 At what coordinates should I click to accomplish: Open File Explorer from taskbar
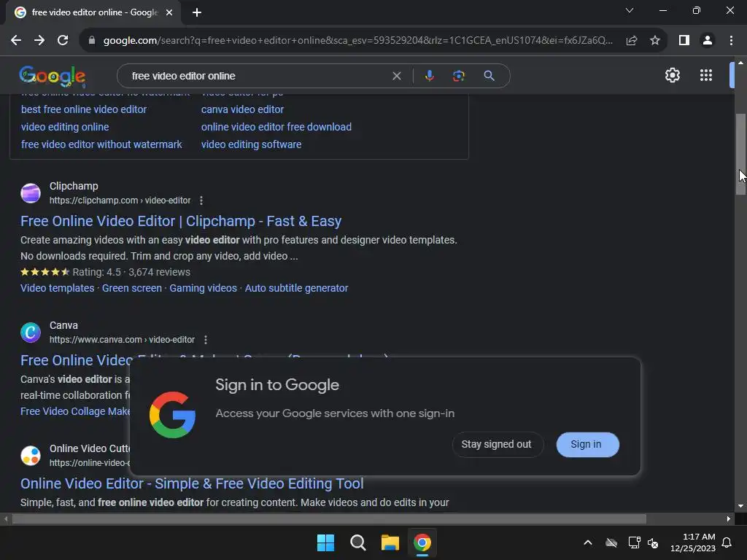click(390, 542)
